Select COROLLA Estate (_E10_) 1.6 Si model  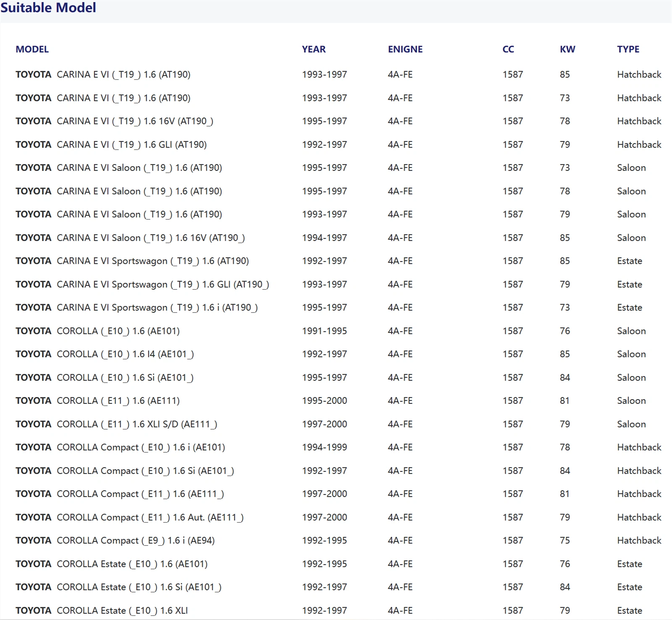[x=118, y=587]
